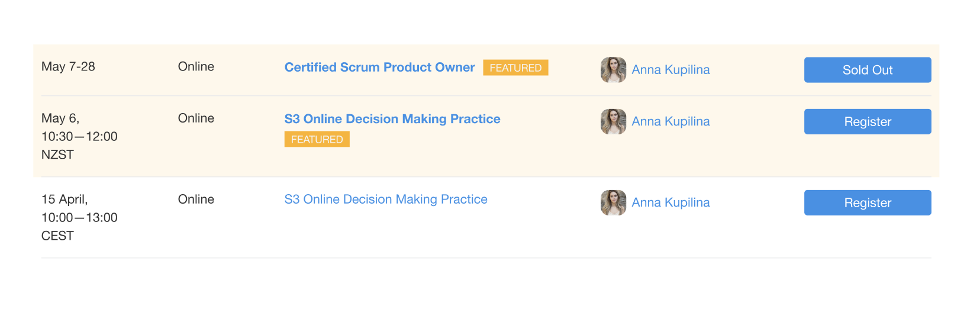Viewport: 980px width, 309px height.
Task: Click Online location in May 6 row
Action: pos(196,118)
